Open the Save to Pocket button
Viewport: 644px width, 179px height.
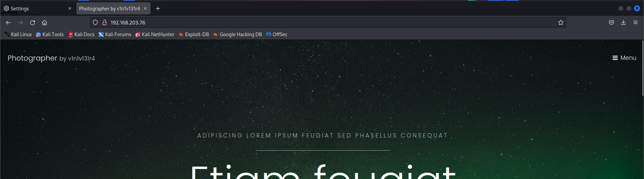click(611, 22)
